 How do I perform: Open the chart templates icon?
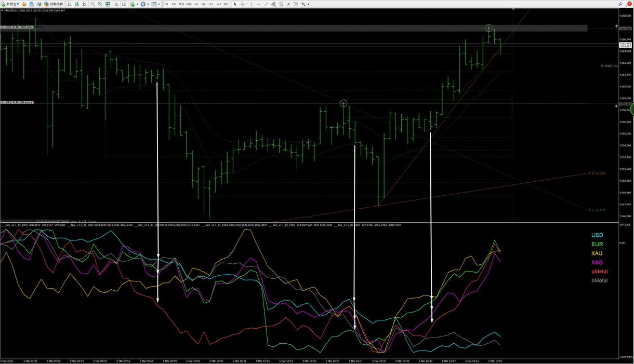coord(154,4)
